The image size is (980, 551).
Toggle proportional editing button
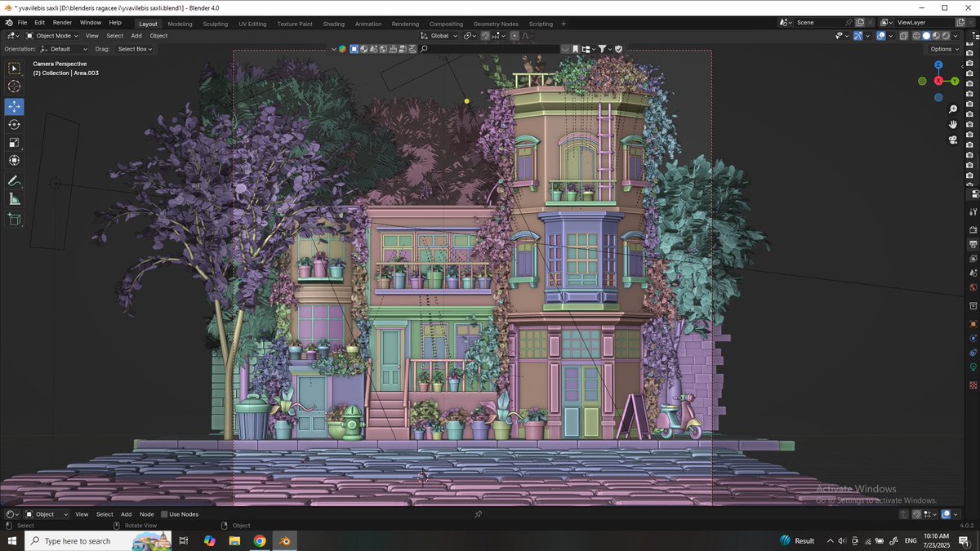click(x=514, y=36)
